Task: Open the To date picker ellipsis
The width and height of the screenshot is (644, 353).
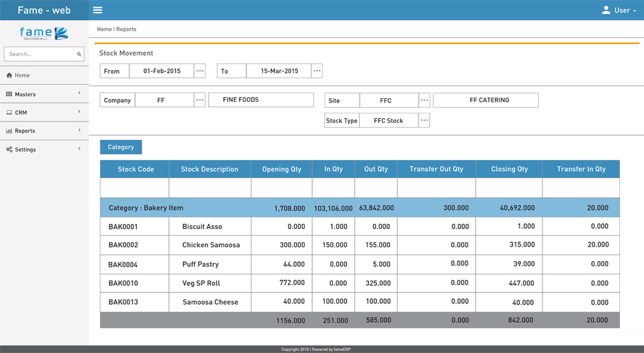Action: [x=317, y=71]
